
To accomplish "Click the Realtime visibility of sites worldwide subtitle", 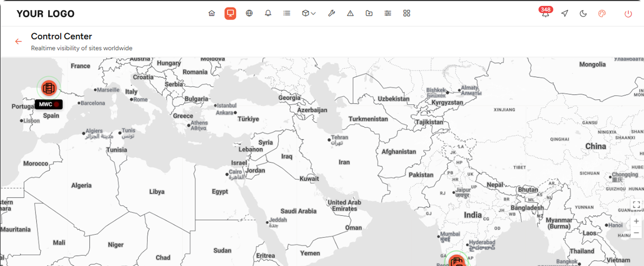I will coord(82,48).
